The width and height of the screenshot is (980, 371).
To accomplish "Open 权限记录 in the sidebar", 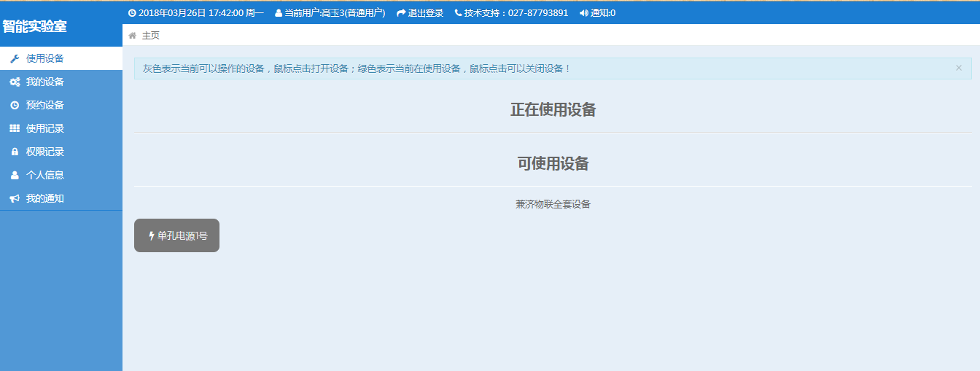I will tap(45, 152).
